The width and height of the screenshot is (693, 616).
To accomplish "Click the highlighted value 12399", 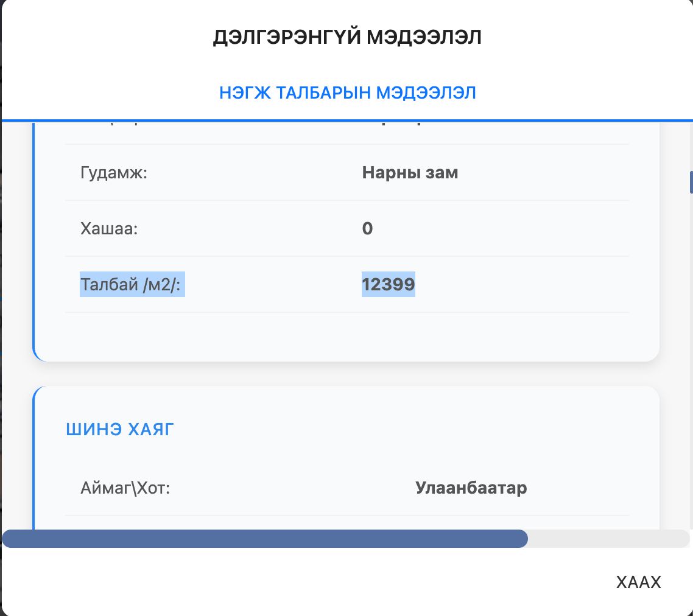I will coord(389,284).
